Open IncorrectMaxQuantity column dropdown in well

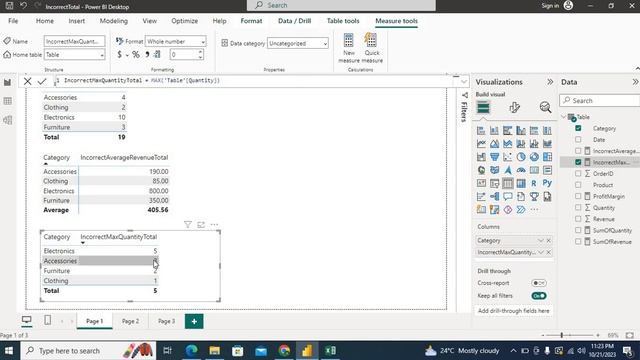click(x=540, y=252)
